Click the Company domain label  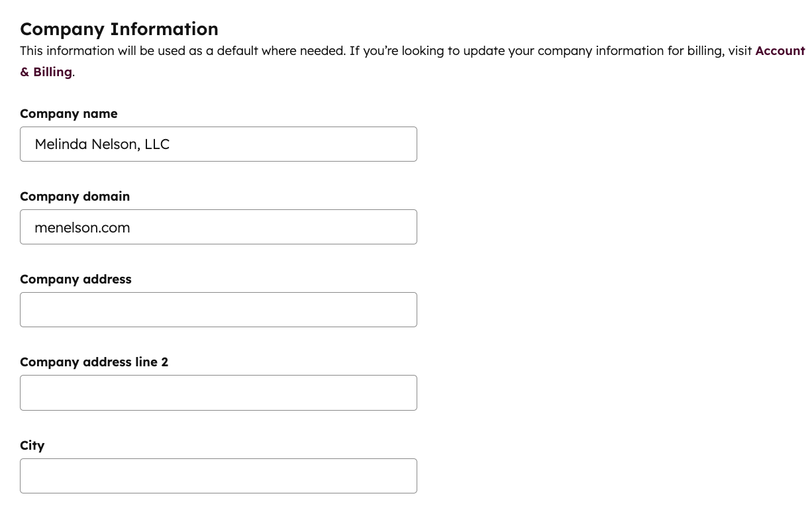point(75,196)
